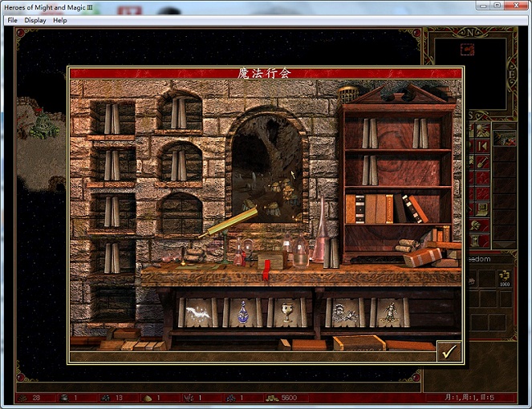The image size is (532, 409).
Task: Select the white sparkle spell scroll
Action: click(198, 313)
